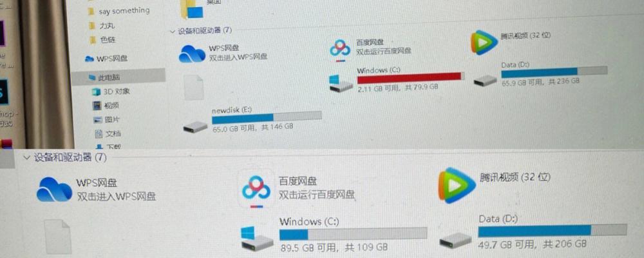The image size is (644, 258).
Task: Open the 3D 对象 sidebar folder
Action: (111, 92)
